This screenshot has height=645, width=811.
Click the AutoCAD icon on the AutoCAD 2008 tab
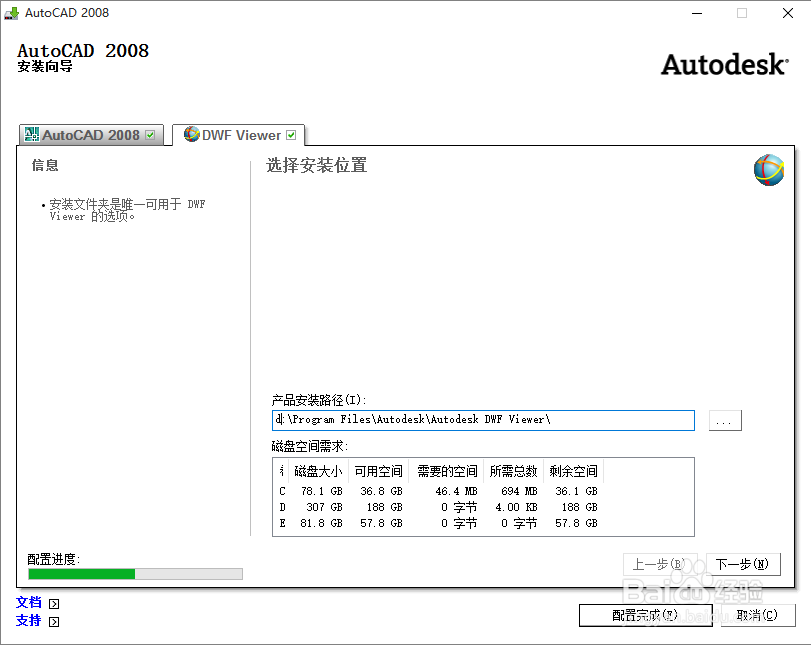point(33,134)
